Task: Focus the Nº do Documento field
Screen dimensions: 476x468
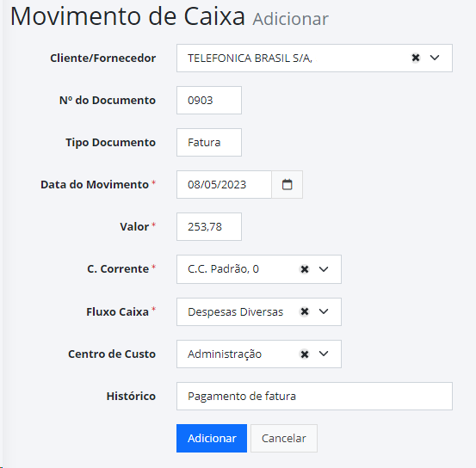Action: [209, 100]
